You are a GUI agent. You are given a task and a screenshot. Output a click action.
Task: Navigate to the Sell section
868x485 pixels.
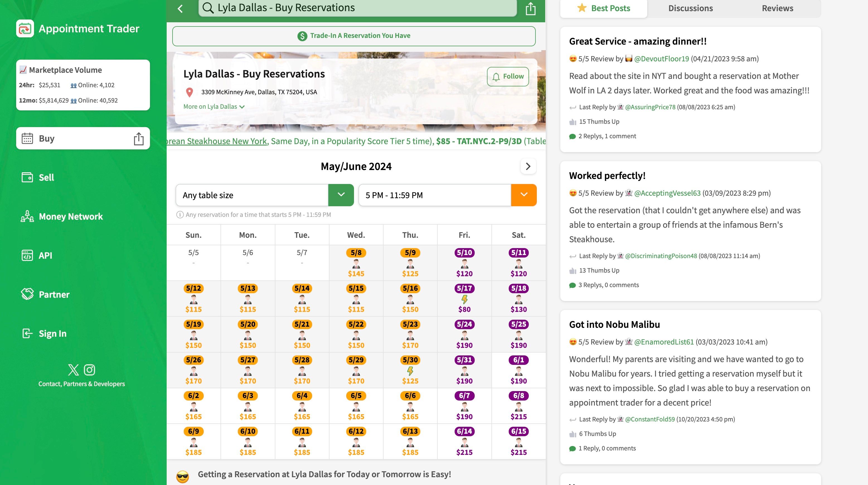pyautogui.click(x=46, y=177)
